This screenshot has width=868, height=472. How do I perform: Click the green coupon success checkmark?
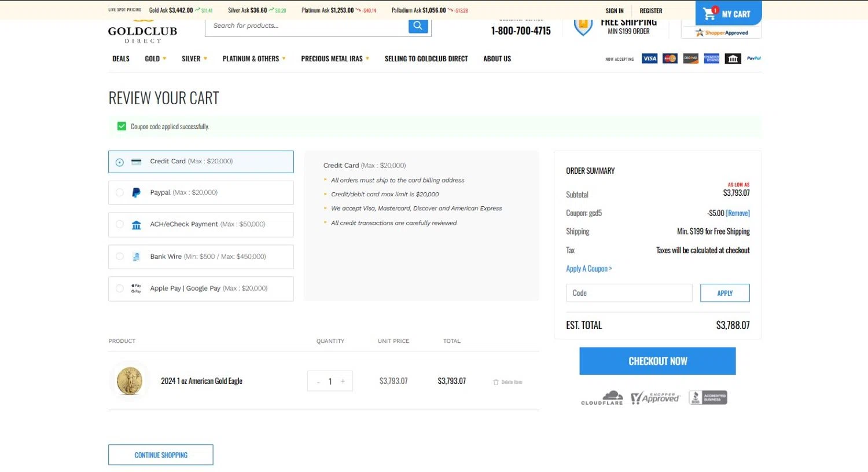[122, 126]
